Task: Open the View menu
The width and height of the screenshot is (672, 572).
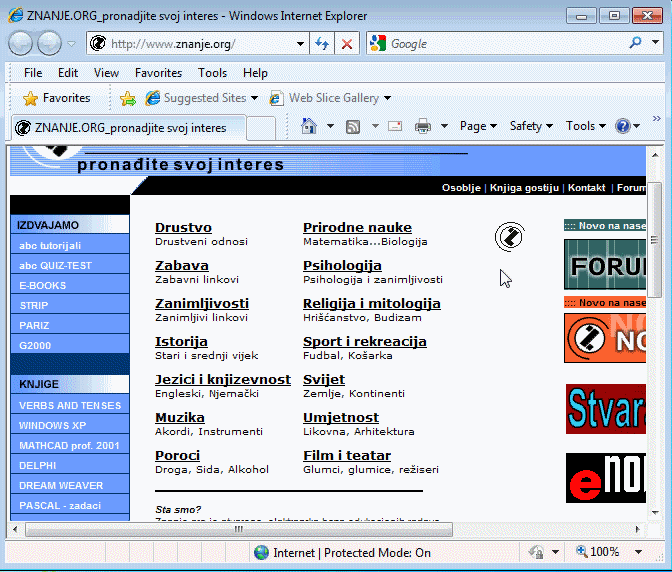Action: [106, 73]
